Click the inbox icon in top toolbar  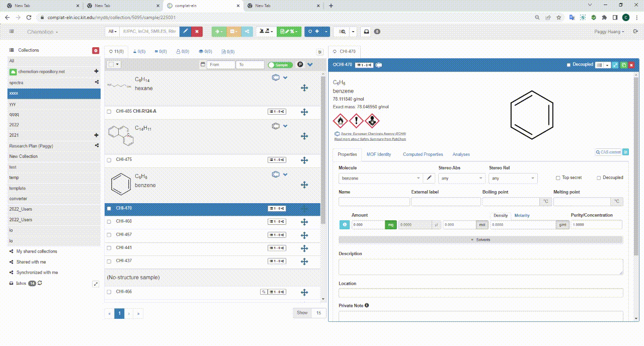[x=366, y=31]
